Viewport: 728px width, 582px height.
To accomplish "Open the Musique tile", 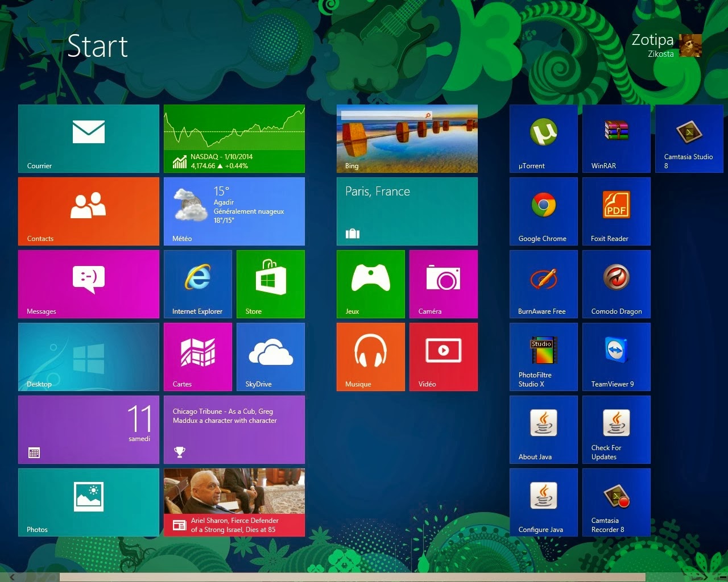I will tap(371, 357).
